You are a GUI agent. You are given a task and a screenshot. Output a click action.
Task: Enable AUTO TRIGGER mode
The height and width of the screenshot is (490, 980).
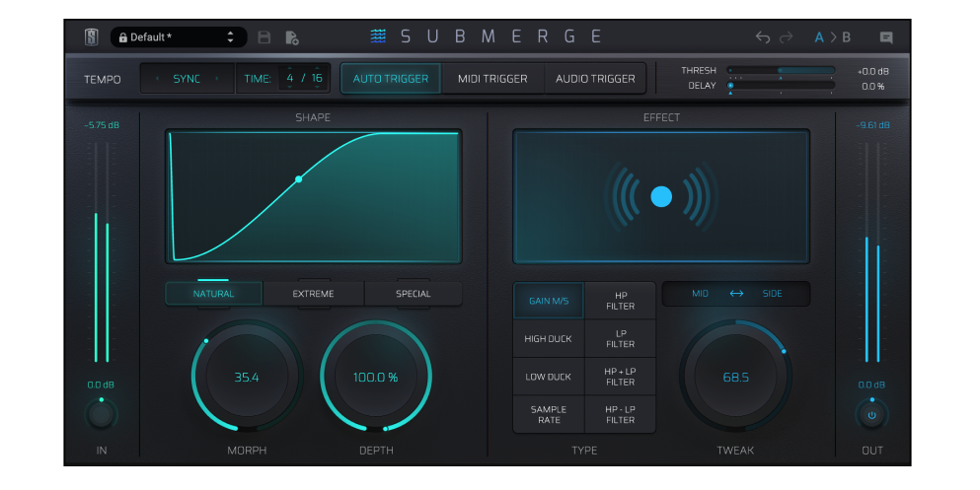pos(391,79)
